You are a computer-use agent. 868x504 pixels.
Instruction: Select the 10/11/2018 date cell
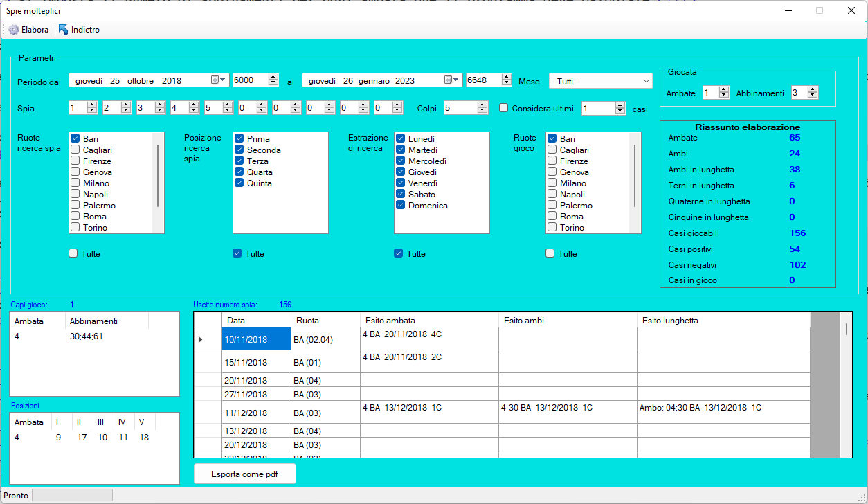point(256,339)
